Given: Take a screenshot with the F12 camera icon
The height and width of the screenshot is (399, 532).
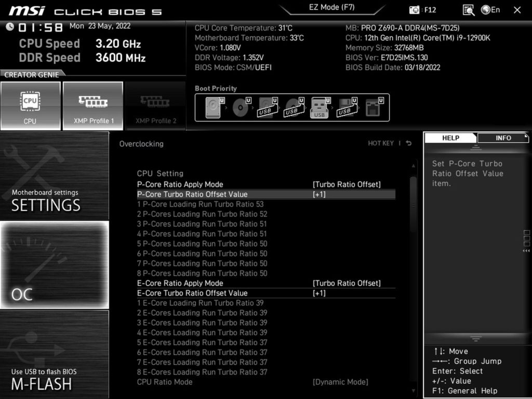Looking at the screenshot, I should click(x=414, y=10).
